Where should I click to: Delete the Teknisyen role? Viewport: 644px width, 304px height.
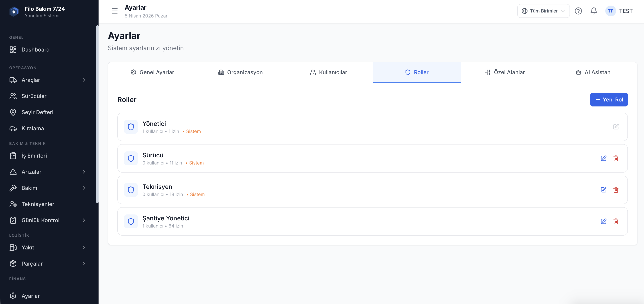pos(616,190)
